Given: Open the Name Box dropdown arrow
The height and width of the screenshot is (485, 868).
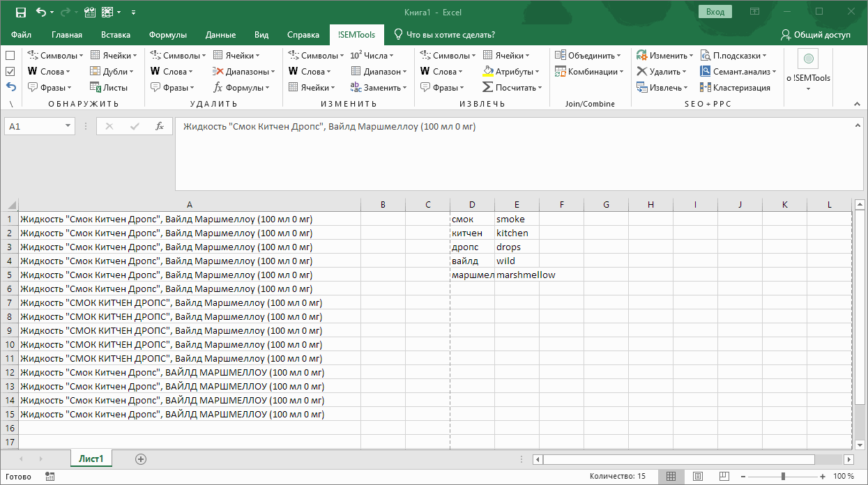Looking at the screenshot, I should pos(68,126).
